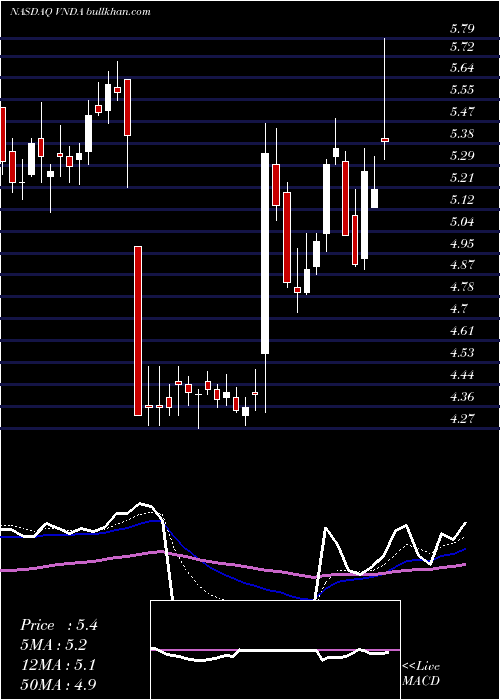
Task: Click the Price : 5.4 readout
Action: click(x=58, y=625)
